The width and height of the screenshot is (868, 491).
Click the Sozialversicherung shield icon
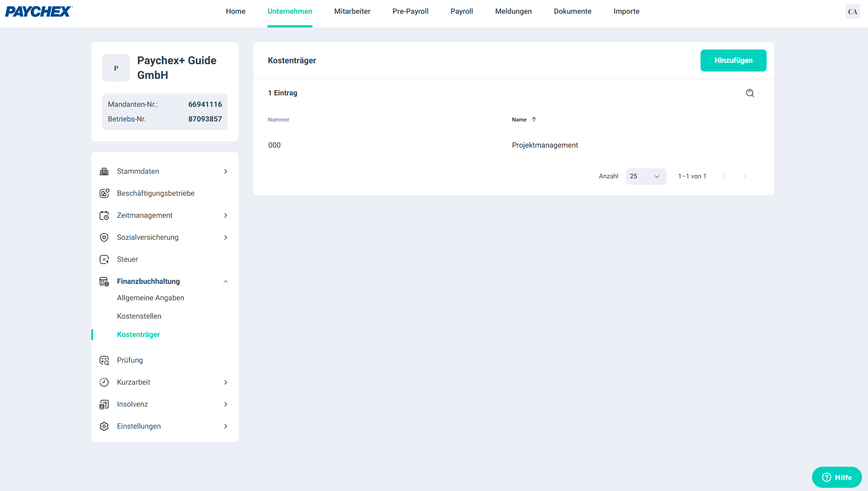104,237
